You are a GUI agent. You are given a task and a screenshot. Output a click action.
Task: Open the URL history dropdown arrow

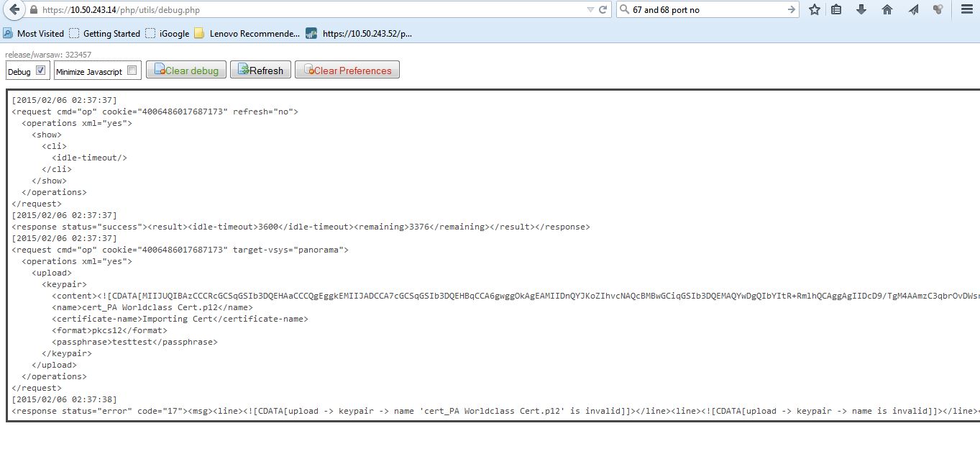pyautogui.click(x=590, y=10)
